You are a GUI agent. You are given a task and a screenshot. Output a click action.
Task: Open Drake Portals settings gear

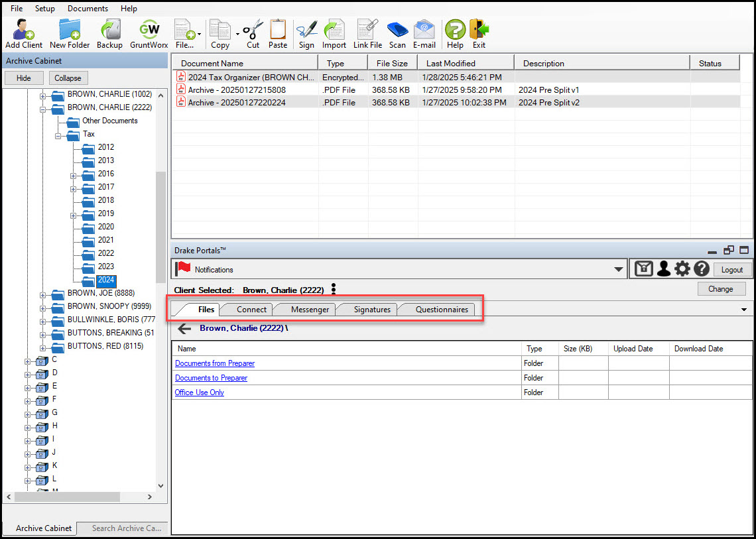(682, 269)
